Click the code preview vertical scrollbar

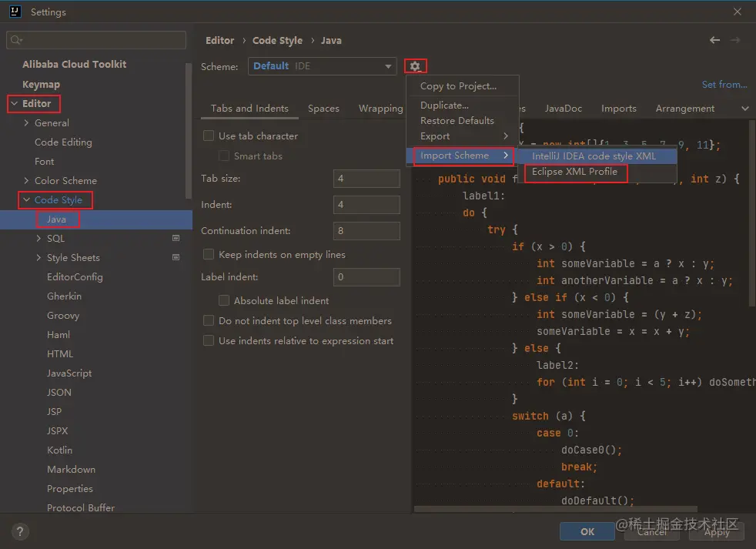tap(752, 213)
